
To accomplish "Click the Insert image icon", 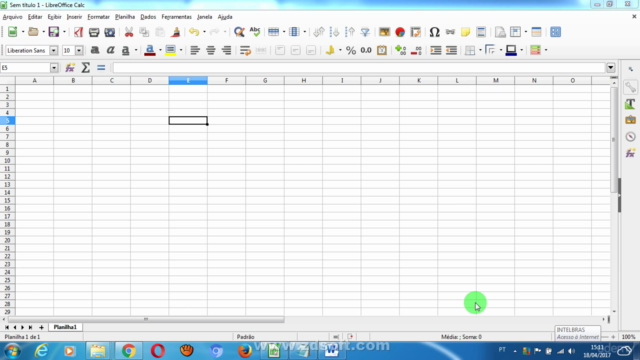I will pyautogui.click(x=384, y=32).
